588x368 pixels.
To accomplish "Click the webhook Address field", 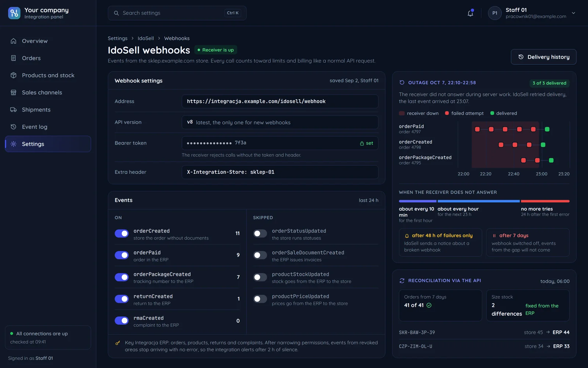I will click(x=280, y=101).
